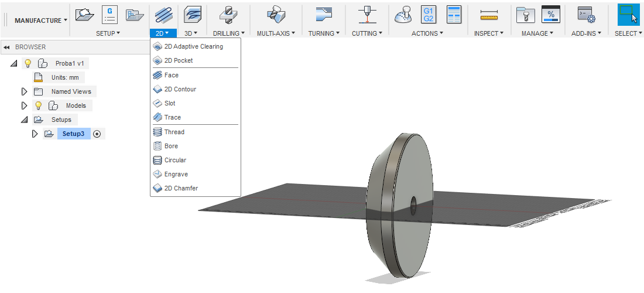Select 2D Contour menu entry
The height and width of the screenshot is (293, 644).
click(180, 89)
